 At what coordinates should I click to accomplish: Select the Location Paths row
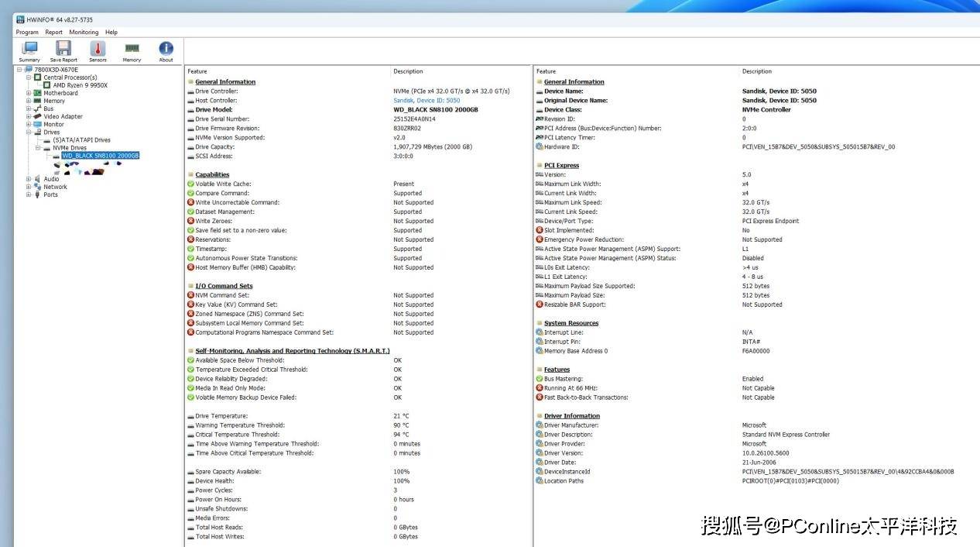pyautogui.click(x=756, y=481)
